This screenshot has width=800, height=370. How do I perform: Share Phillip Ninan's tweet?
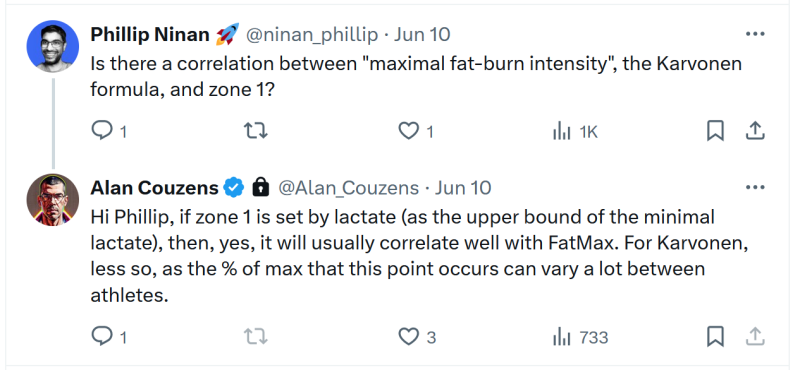pyautogui.click(x=755, y=132)
